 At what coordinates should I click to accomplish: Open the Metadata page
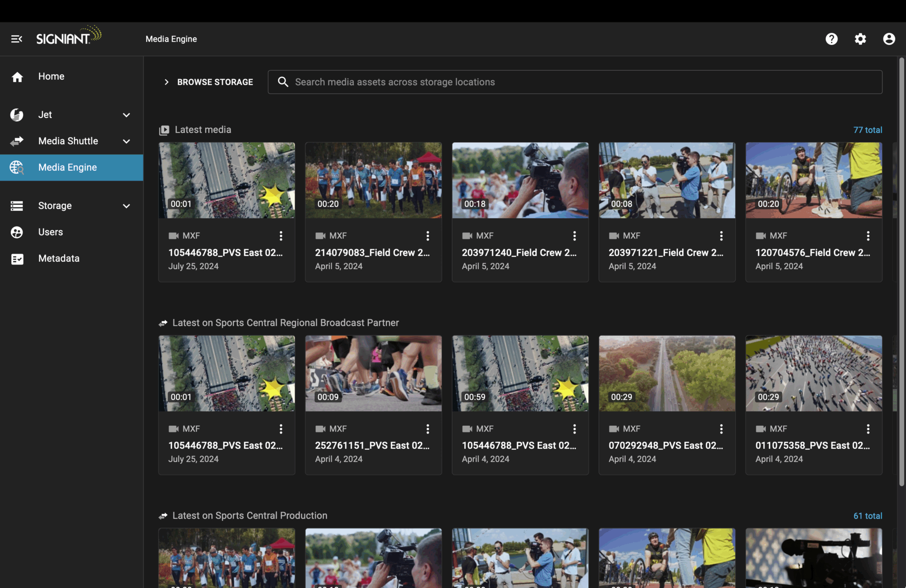pos(59,258)
